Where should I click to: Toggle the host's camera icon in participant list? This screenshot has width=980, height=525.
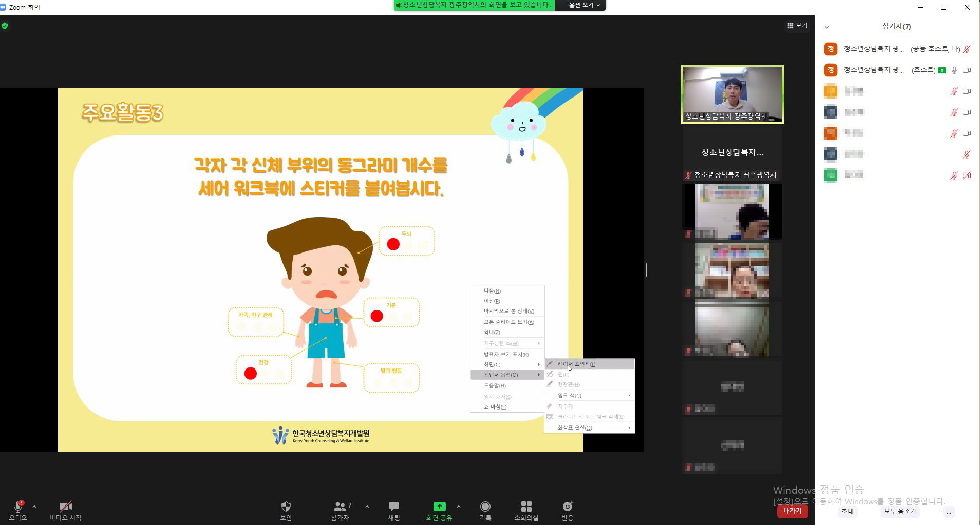(x=967, y=70)
